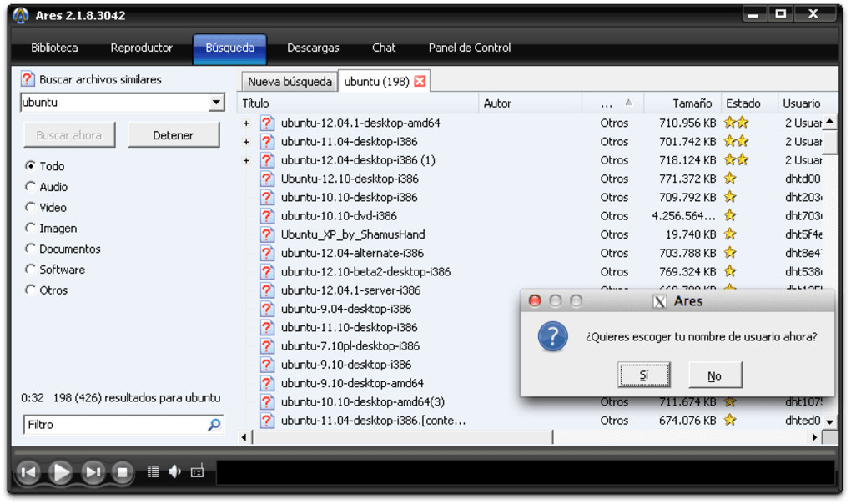Image resolution: width=851 pixels, height=504 pixels.
Task: Open the playlist icon in player bar
Action: click(153, 471)
